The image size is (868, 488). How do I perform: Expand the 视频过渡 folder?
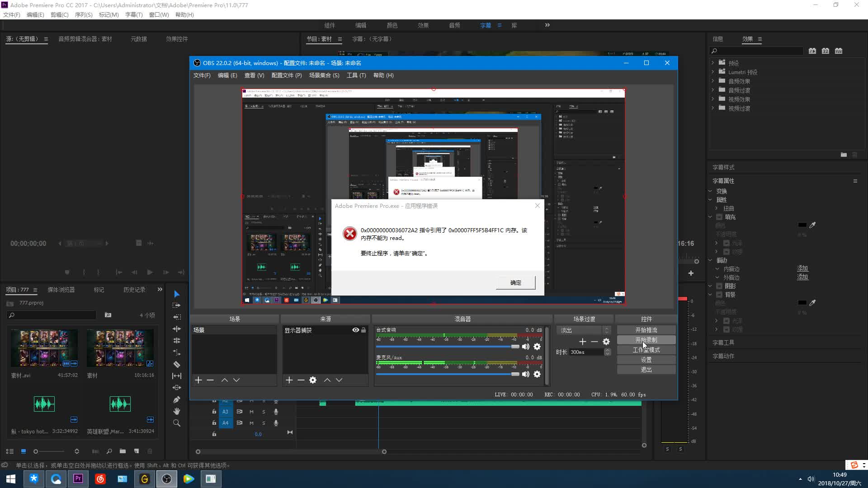pos(713,108)
